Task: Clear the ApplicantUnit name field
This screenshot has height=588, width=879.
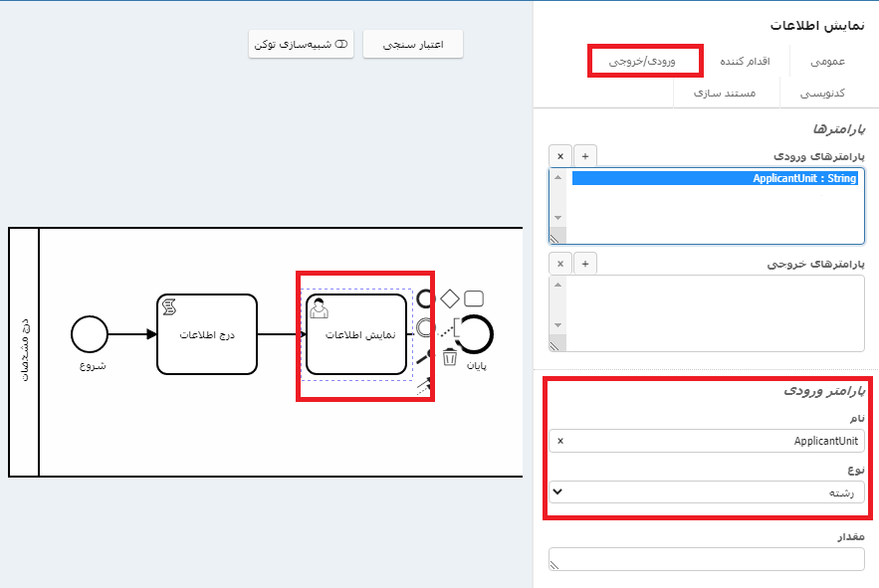Action: [x=559, y=441]
